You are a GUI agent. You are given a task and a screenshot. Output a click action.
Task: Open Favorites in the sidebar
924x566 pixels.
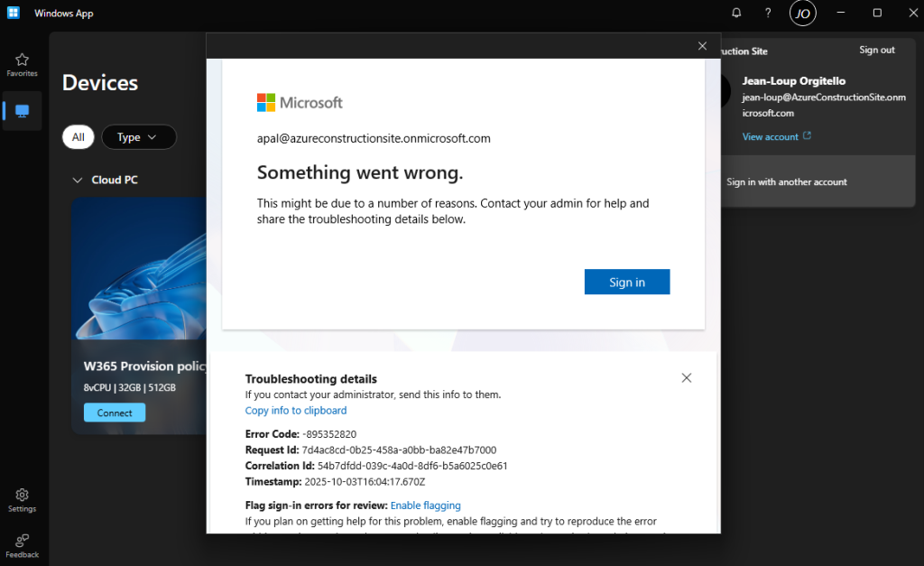pyautogui.click(x=22, y=64)
